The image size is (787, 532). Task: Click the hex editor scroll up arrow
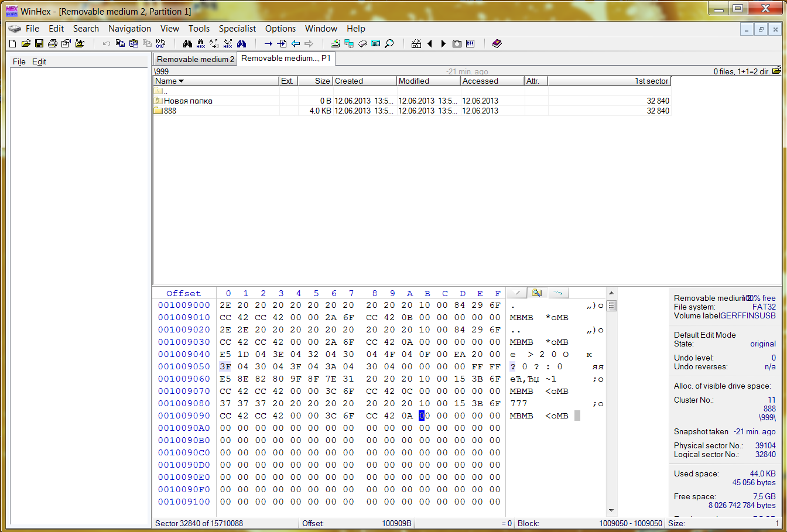coord(611,293)
